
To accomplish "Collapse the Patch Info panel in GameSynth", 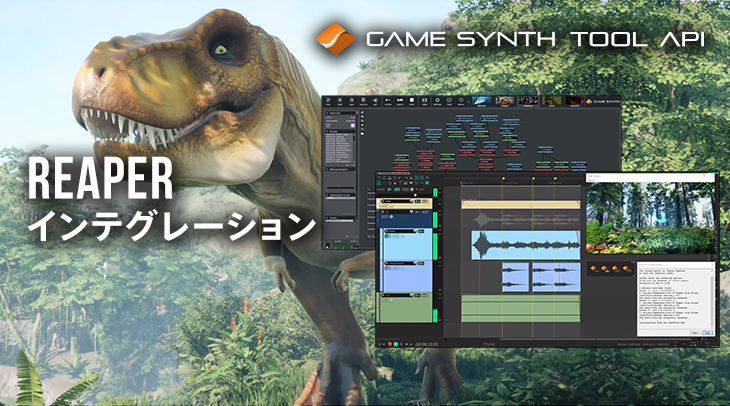I will [327, 113].
